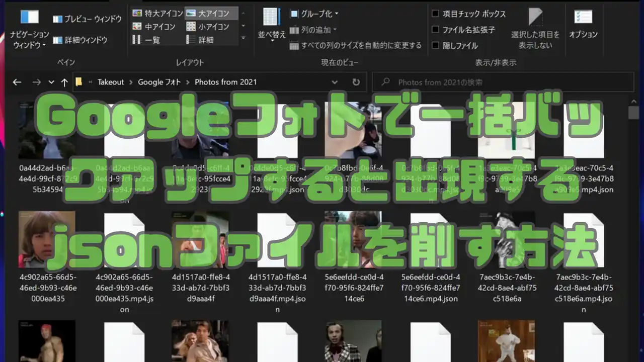Screen dimensions: 644x362
Task: Go forward with the forward arrow
Action: click(x=36, y=82)
